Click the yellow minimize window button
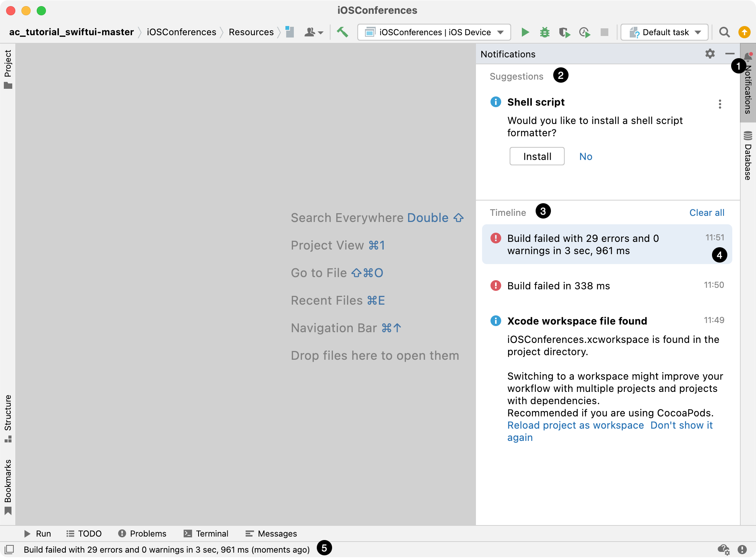This screenshot has width=756, height=558. pos(26,11)
